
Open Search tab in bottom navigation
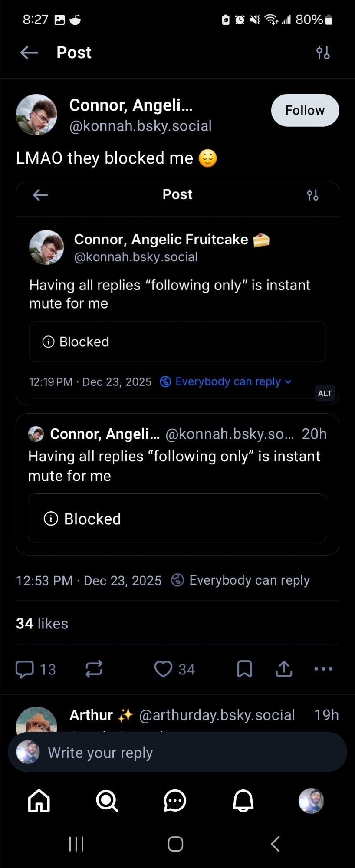pos(107,801)
